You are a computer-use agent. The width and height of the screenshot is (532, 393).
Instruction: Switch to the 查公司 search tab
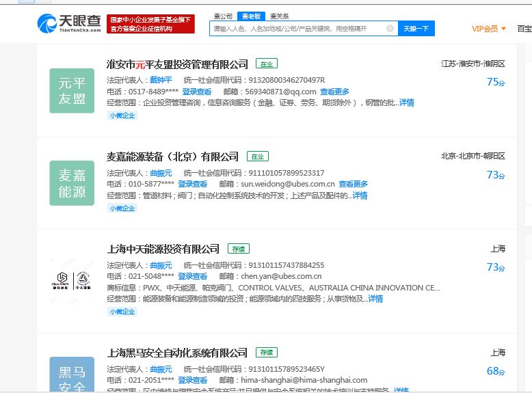[x=223, y=16]
